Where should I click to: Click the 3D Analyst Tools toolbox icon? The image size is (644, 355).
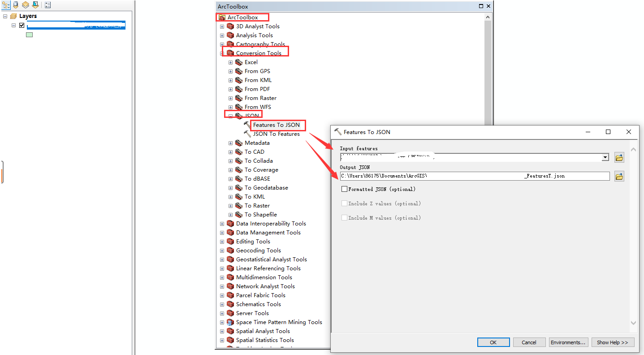point(230,26)
